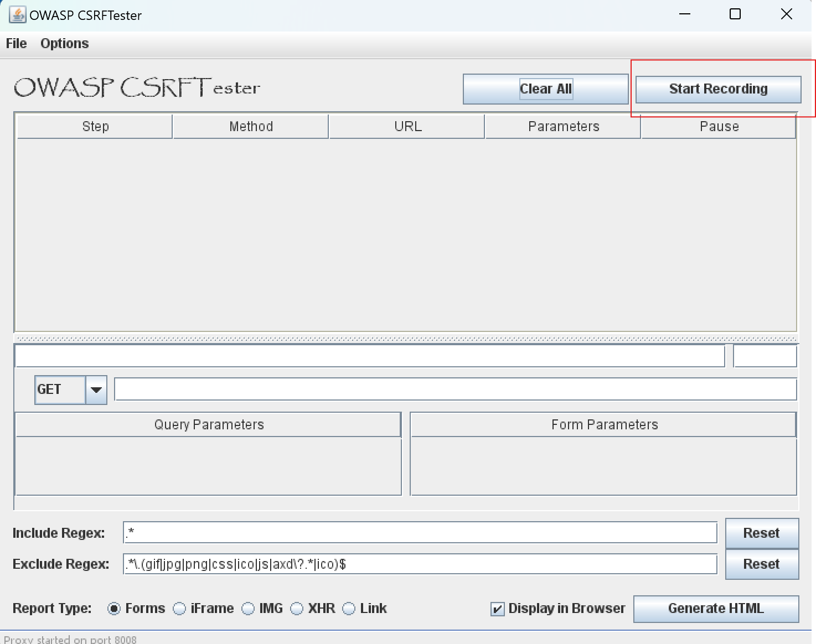The height and width of the screenshot is (644, 816).
Task: Click the URL column header
Action: tap(407, 127)
